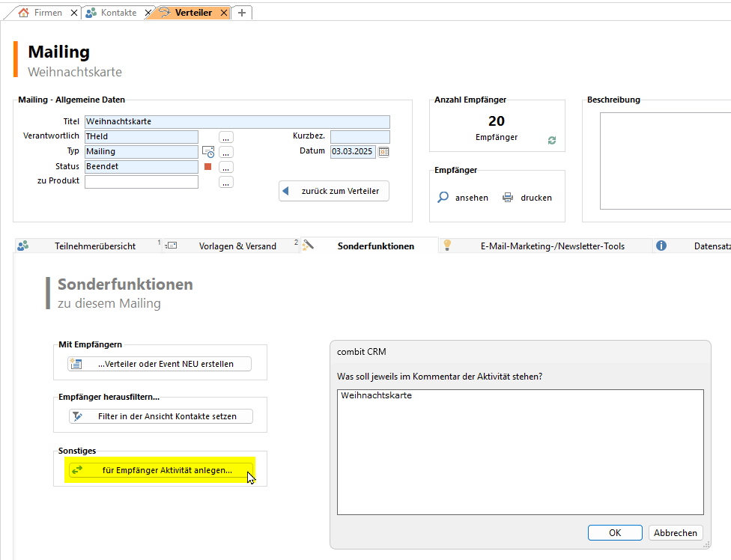
Task: Open lookup button next to Verantwortlich
Action: (226, 137)
